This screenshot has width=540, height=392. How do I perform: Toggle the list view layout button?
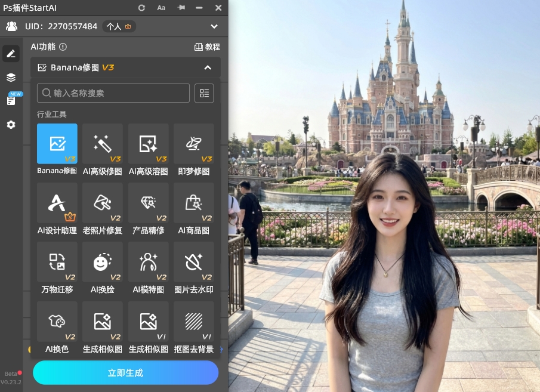tap(204, 93)
